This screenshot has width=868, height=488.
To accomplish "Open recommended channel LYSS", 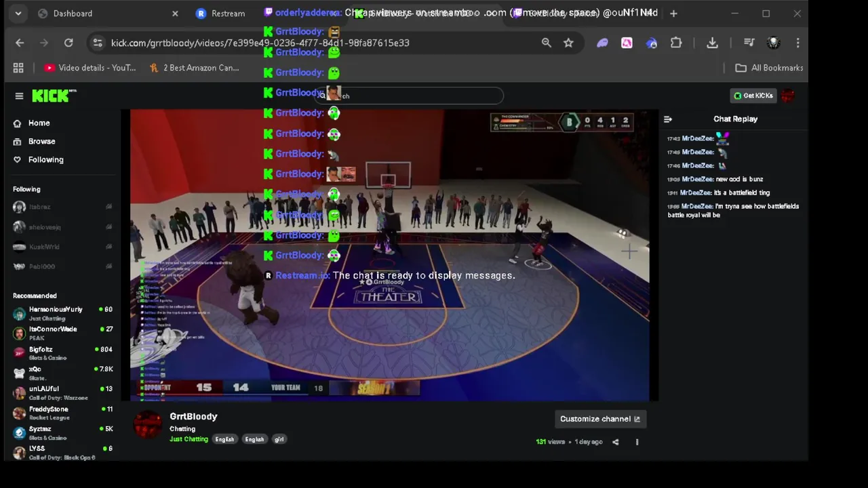I will click(62, 452).
